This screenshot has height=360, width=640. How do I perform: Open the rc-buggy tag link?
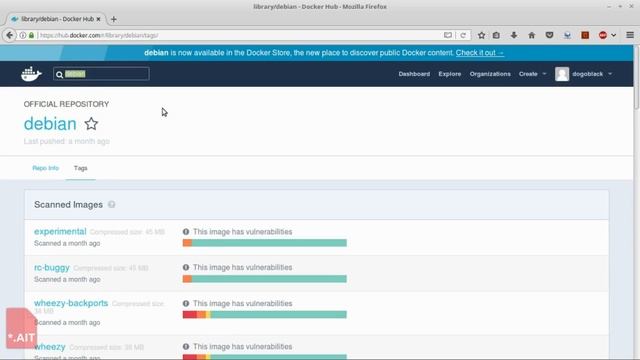(52, 268)
